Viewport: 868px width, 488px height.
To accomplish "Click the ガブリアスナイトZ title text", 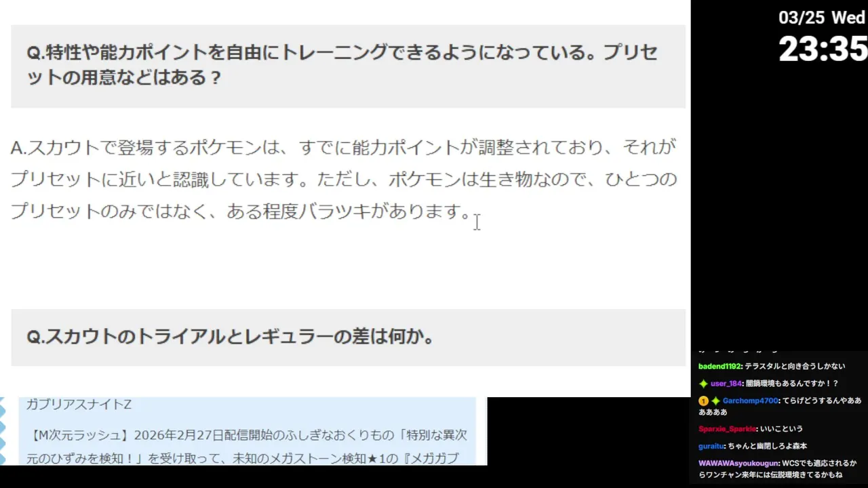I will (x=79, y=405).
